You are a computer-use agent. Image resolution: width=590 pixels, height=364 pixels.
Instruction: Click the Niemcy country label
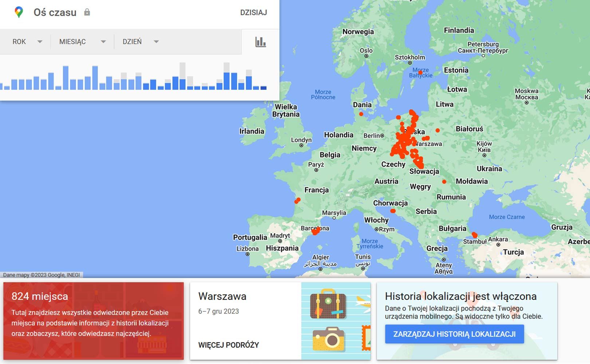click(x=364, y=148)
